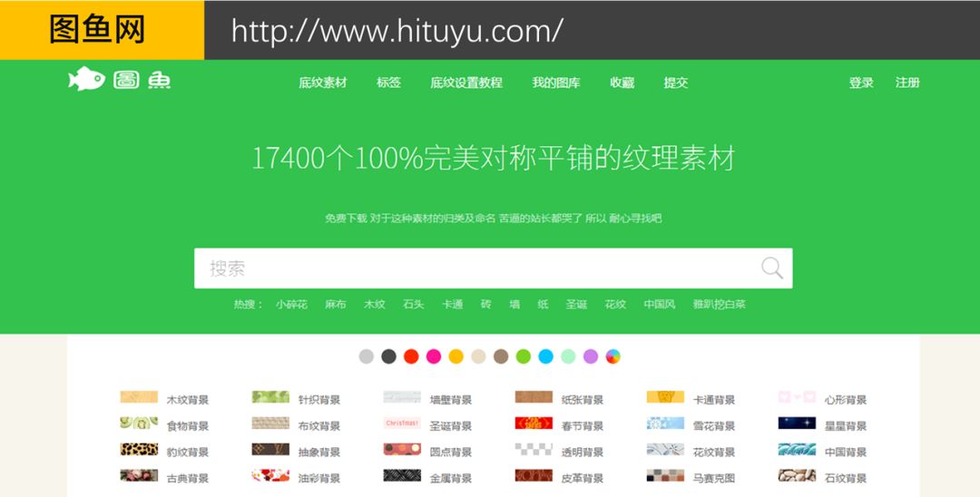Click the 抽象背景 thumbnail
980x497 pixels.
[x=270, y=450]
